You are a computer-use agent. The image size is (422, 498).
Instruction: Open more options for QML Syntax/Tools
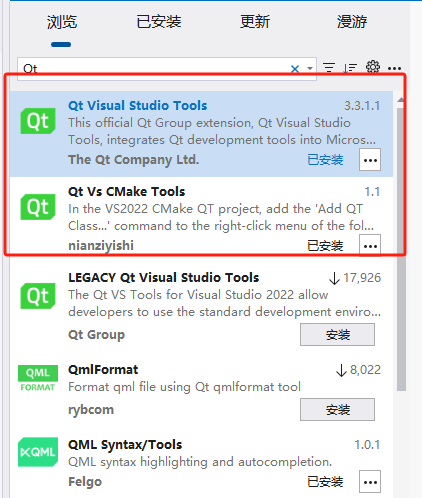click(370, 482)
